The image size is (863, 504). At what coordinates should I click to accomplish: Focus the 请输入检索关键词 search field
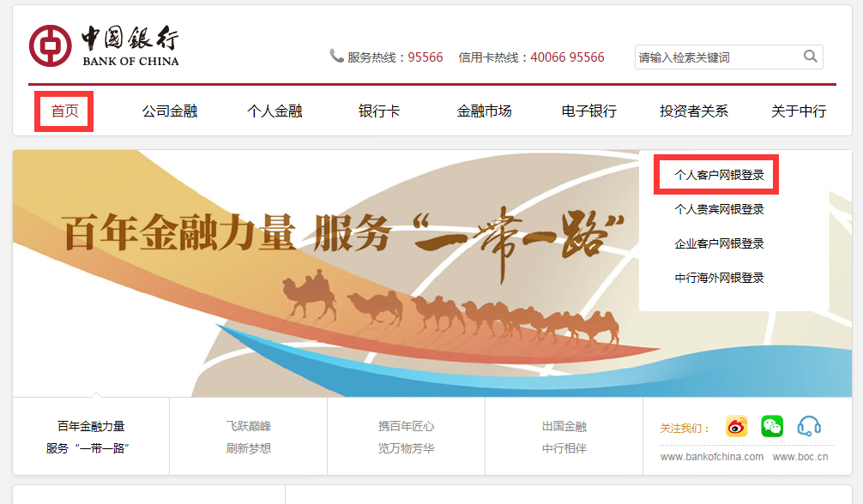tap(728, 57)
